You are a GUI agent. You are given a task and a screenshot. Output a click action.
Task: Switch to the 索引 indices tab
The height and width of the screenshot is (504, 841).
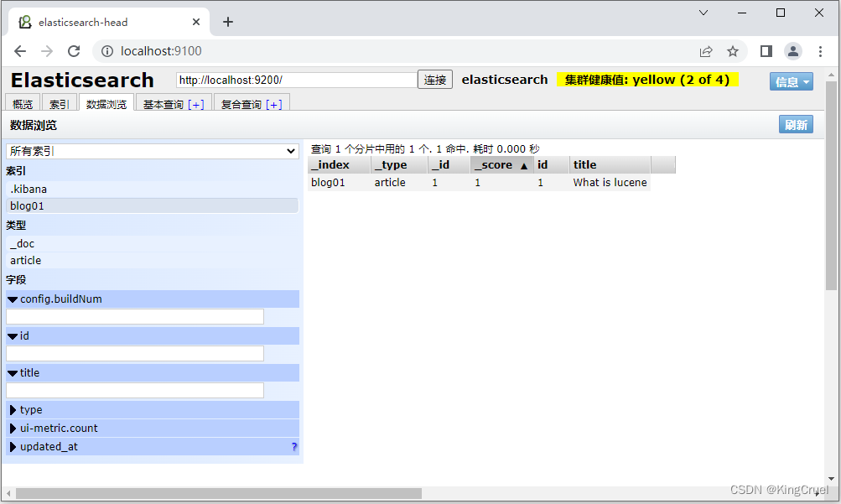(59, 104)
